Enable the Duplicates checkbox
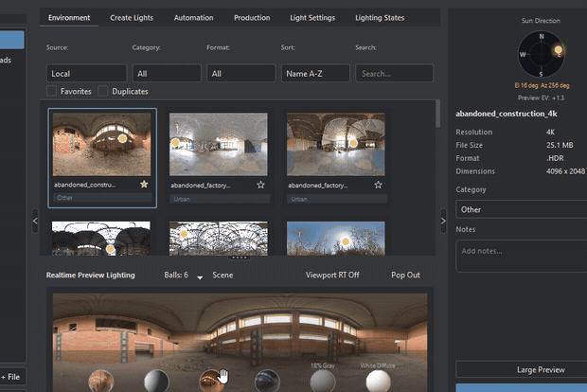587x392 pixels. 103,91
